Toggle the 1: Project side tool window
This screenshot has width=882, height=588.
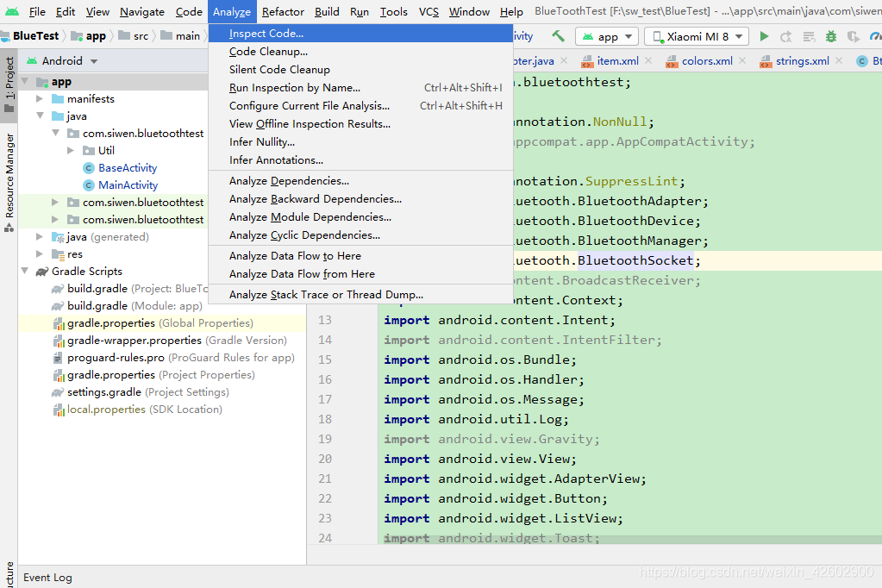[x=9, y=84]
